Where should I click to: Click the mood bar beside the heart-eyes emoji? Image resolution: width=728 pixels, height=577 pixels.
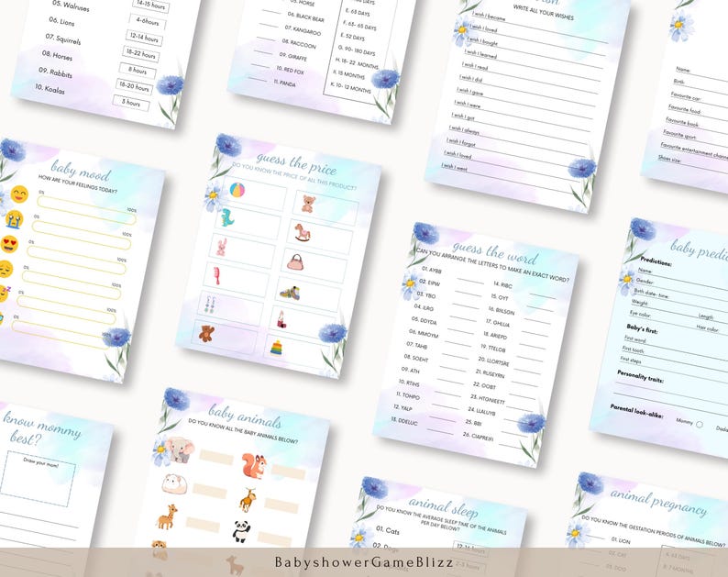point(76,261)
